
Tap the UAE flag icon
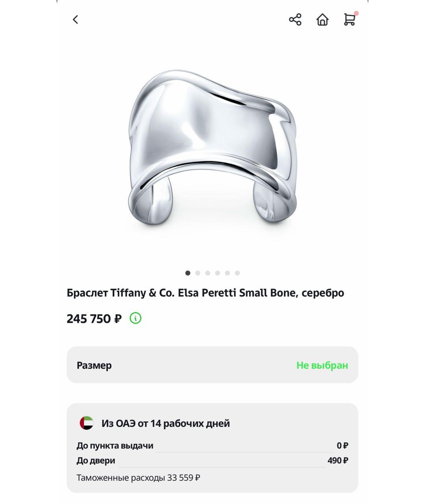(87, 423)
